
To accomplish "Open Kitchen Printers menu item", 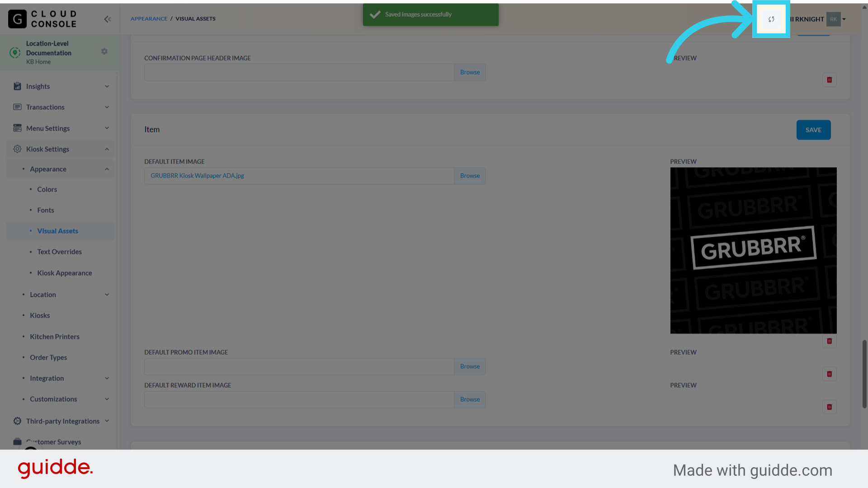I will click(55, 337).
